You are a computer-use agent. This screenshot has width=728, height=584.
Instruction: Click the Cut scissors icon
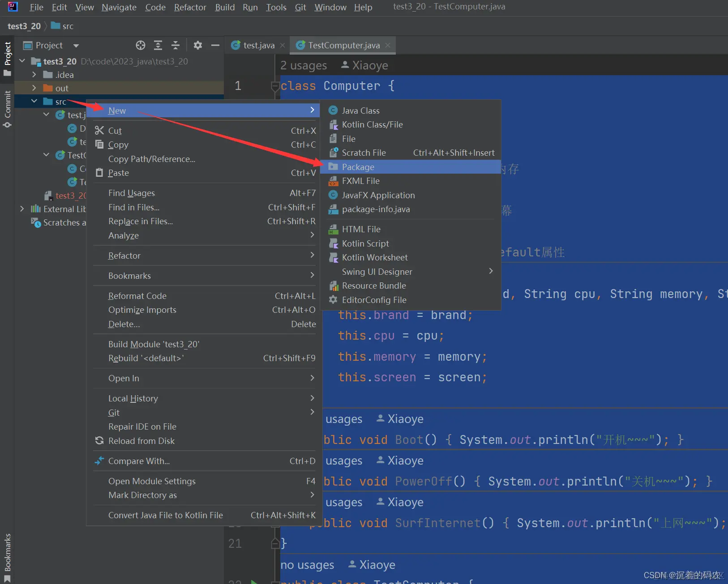point(99,130)
